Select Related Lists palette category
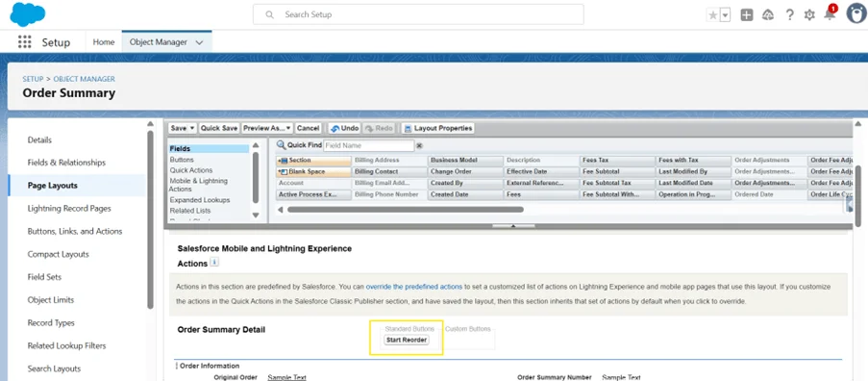The width and height of the screenshot is (868, 381). [190, 211]
